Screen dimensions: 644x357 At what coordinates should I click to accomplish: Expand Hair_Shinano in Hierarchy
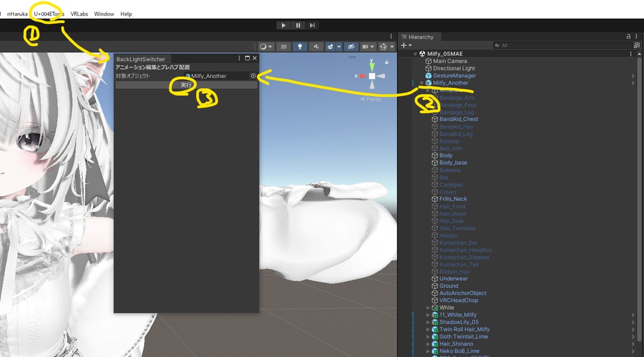point(428,344)
